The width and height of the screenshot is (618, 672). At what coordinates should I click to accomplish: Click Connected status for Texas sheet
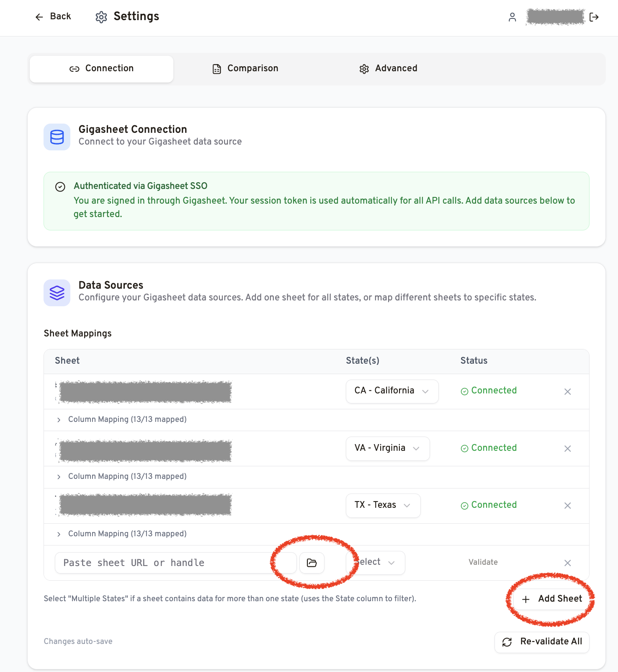489,505
